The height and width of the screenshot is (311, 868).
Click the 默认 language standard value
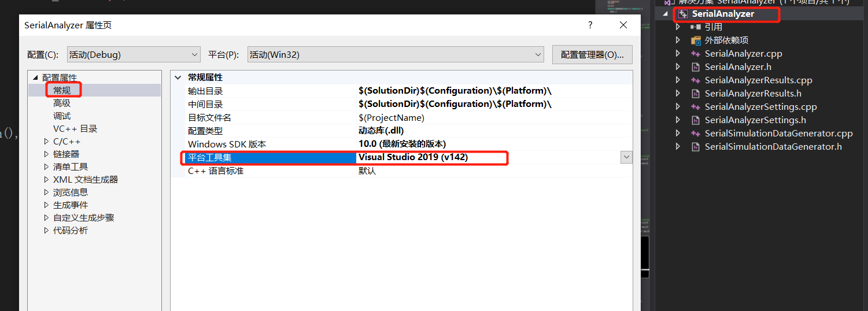click(367, 171)
